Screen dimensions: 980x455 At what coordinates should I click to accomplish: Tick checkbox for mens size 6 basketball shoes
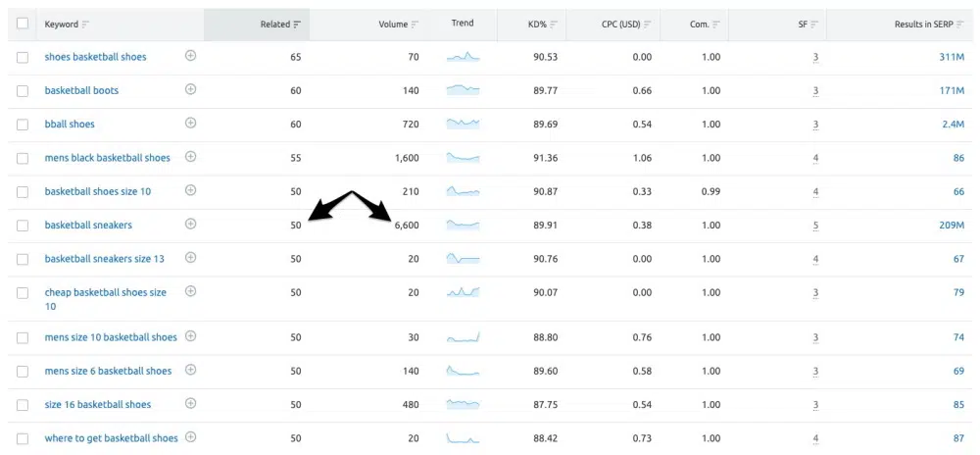click(23, 372)
